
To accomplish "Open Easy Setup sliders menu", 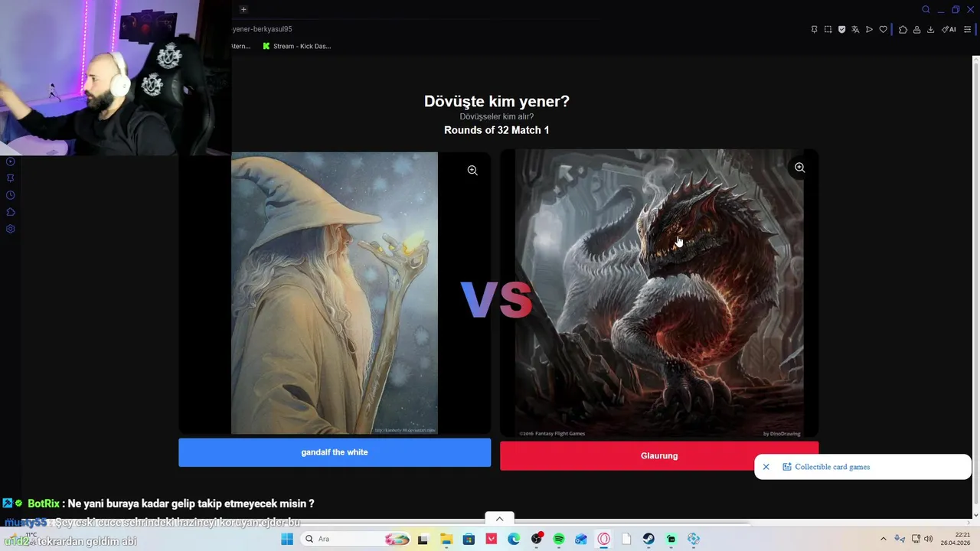I will (967, 29).
